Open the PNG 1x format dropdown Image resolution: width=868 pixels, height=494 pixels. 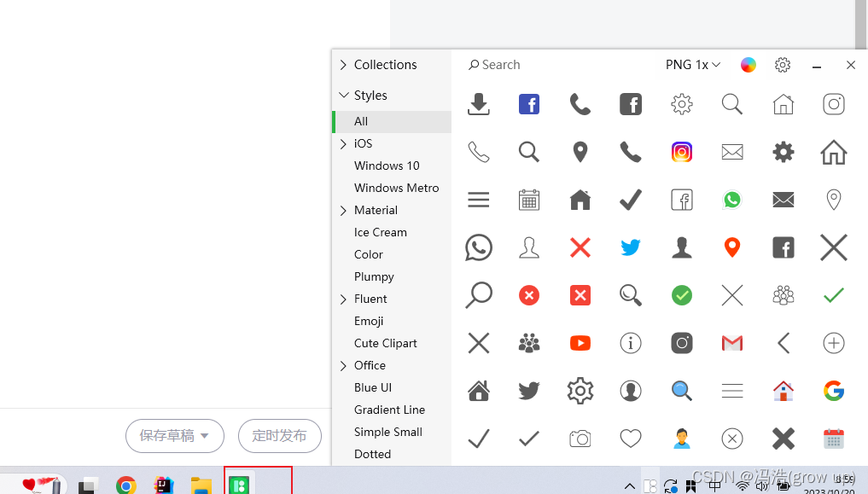tap(692, 65)
